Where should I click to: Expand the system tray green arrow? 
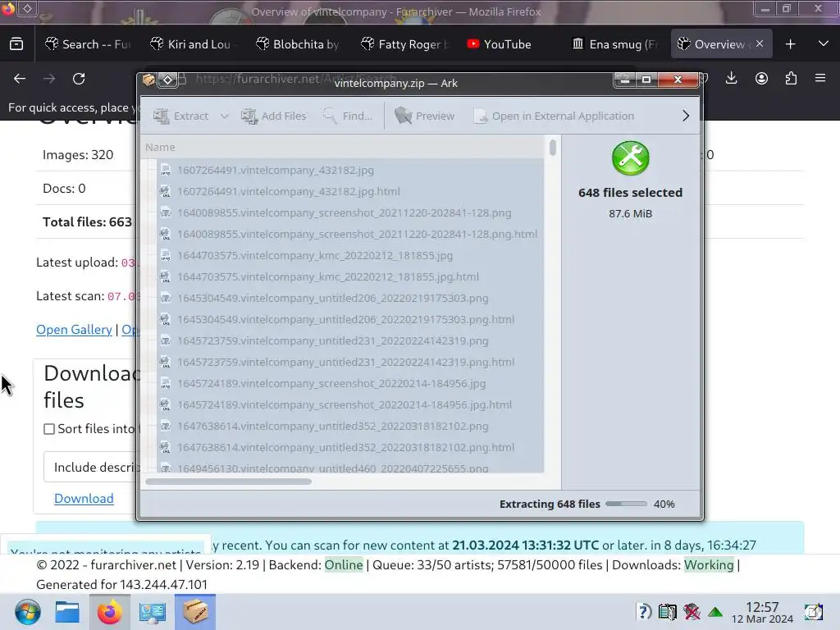point(715,612)
